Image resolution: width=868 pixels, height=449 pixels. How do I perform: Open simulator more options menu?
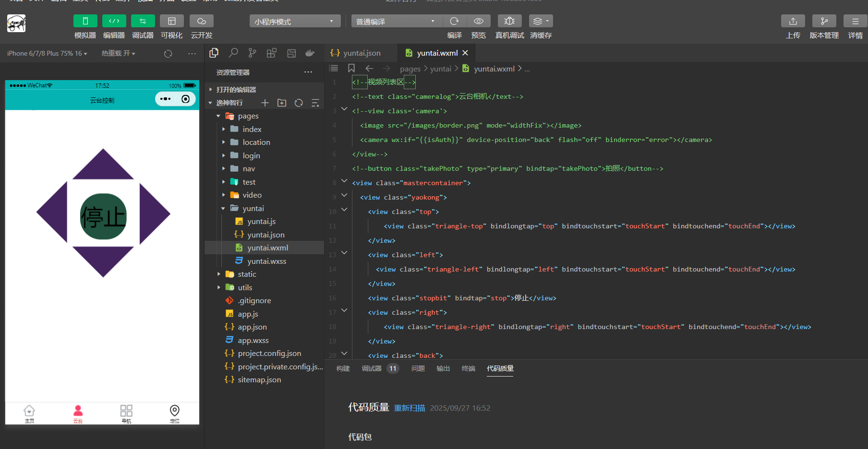point(192,54)
